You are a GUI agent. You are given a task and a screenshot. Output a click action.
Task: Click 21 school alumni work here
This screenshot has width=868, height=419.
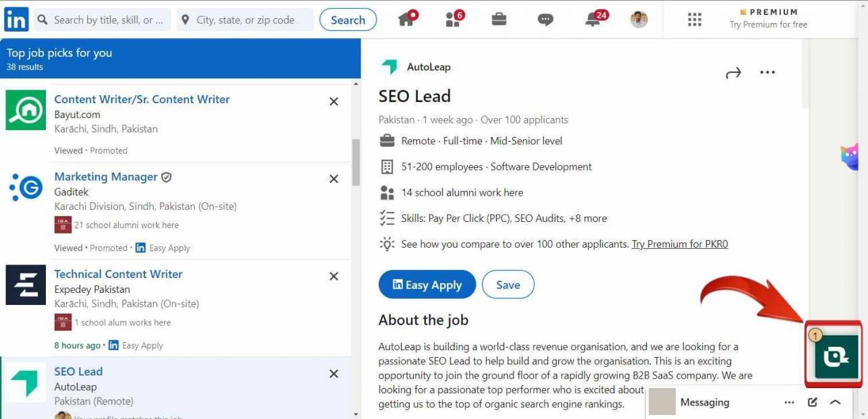[x=127, y=225]
